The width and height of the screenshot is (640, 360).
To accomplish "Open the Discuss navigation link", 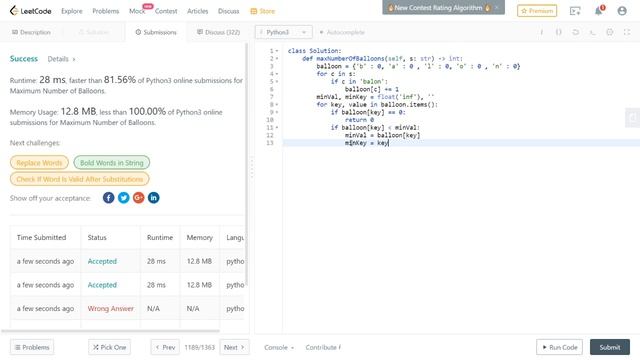I will tap(229, 11).
